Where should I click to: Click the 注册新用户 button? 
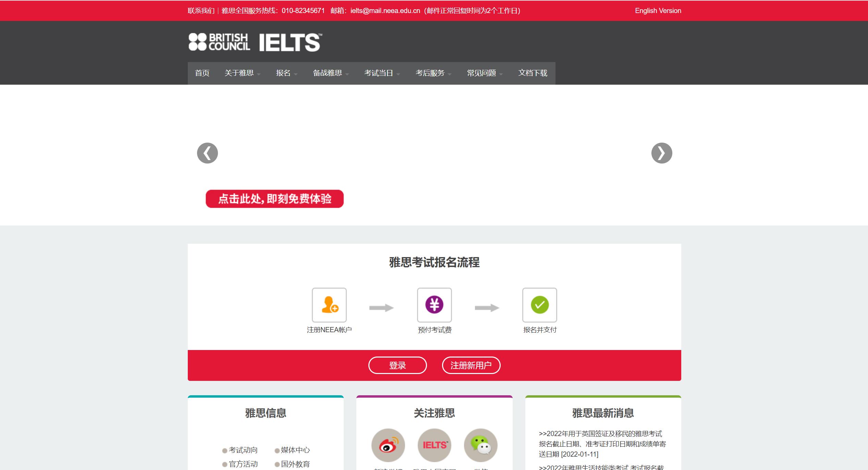click(x=471, y=365)
